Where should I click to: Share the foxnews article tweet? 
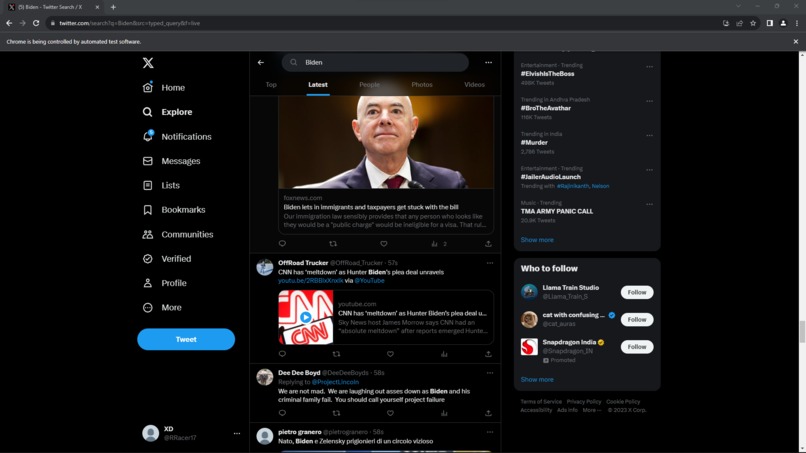tap(488, 244)
